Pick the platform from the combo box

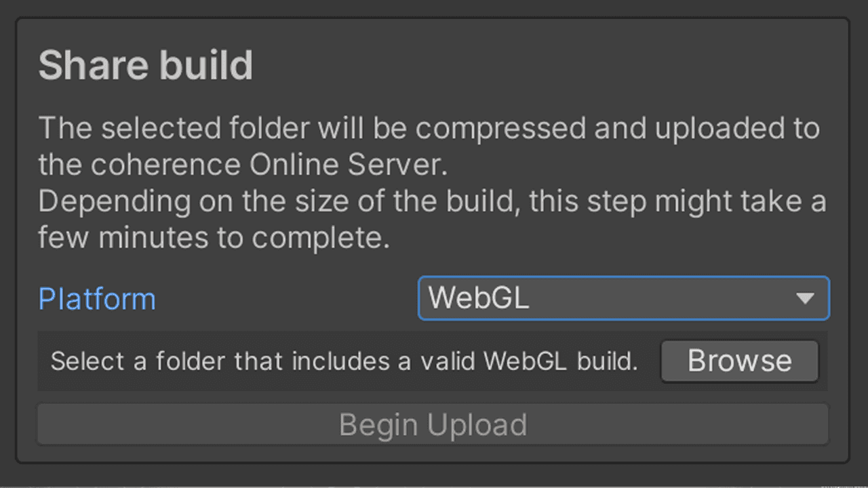(x=623, y=298)
